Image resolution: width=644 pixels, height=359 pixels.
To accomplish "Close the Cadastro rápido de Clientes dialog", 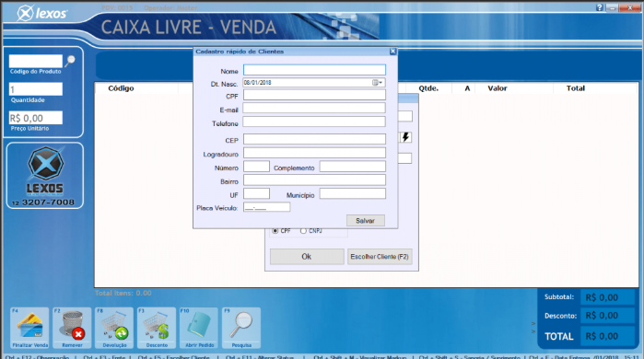I will pyautogui.click(x=392, y=52).
